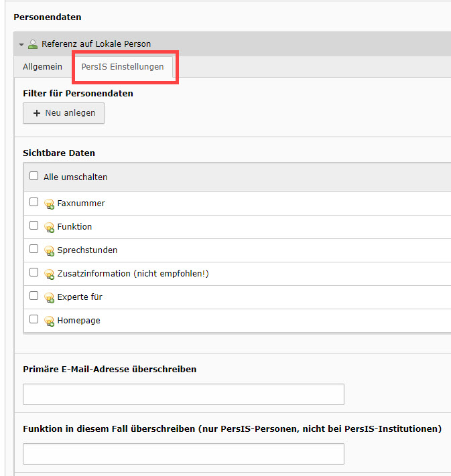Select the Zusatzinformation (nicht empfohlen!) checkbox
This screenshot has width=451, height=476.
tap(34, 272)
